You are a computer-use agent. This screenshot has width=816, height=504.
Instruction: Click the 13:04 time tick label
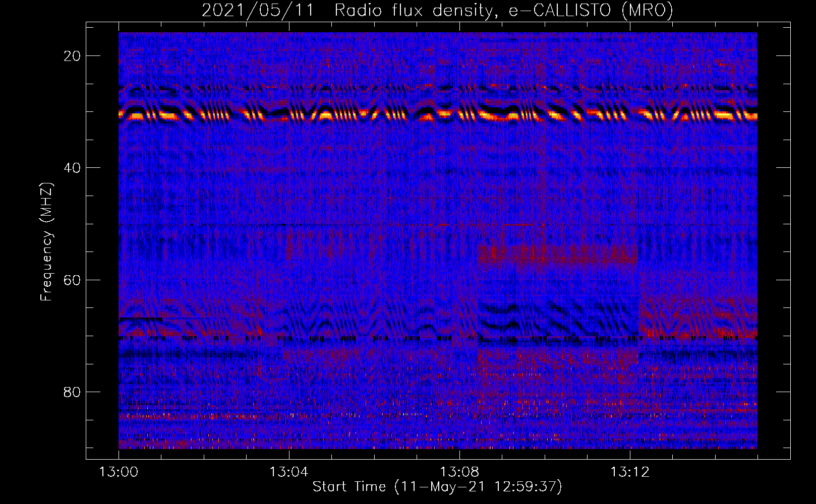289,472
